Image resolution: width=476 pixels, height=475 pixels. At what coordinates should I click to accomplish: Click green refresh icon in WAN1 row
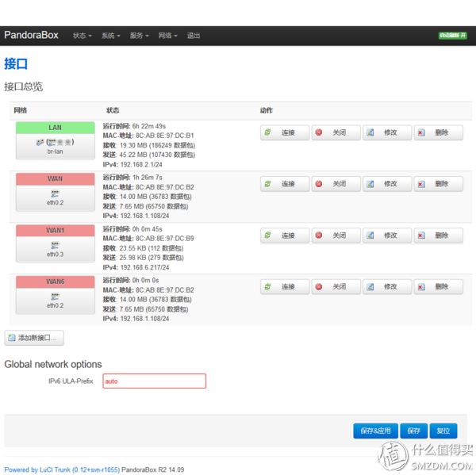click(x=267, y=236)
